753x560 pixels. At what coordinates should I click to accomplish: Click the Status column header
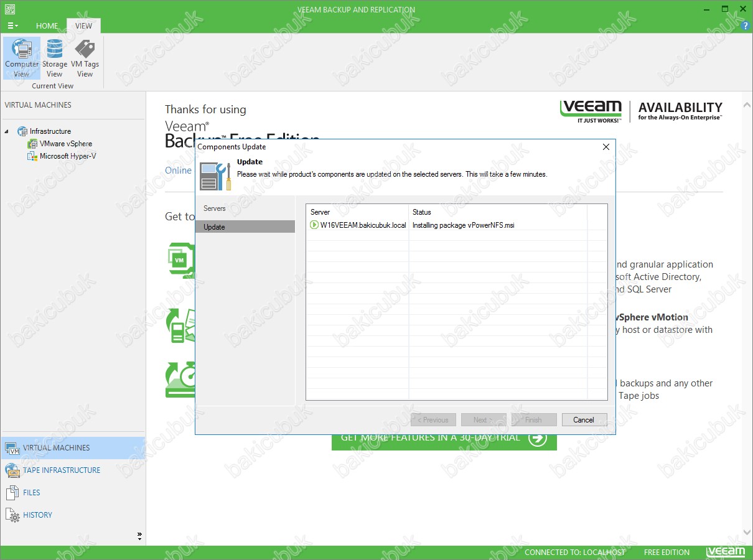pos(497,212)
